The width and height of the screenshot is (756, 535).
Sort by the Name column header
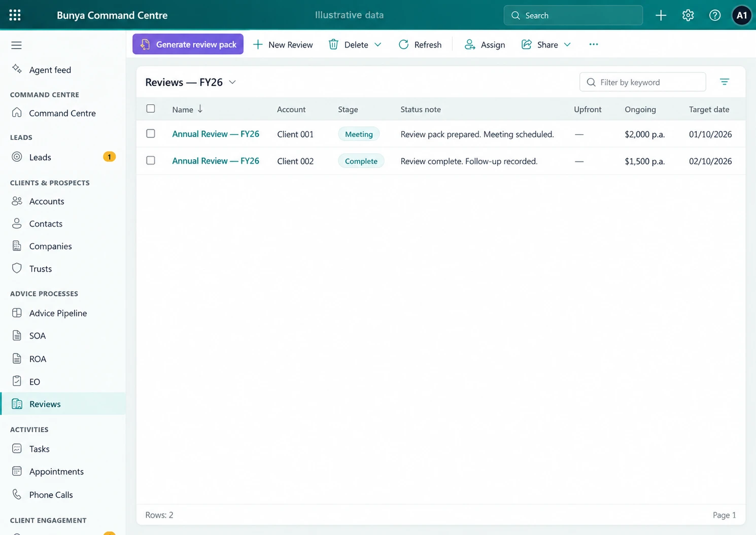click(x=187, y=109)
